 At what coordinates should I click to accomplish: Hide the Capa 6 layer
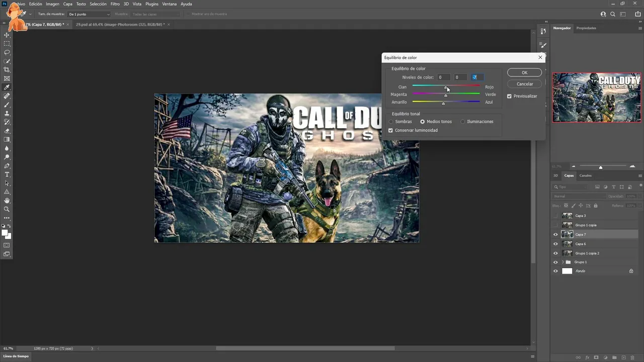pyautogui.click(x=555, y=244)
